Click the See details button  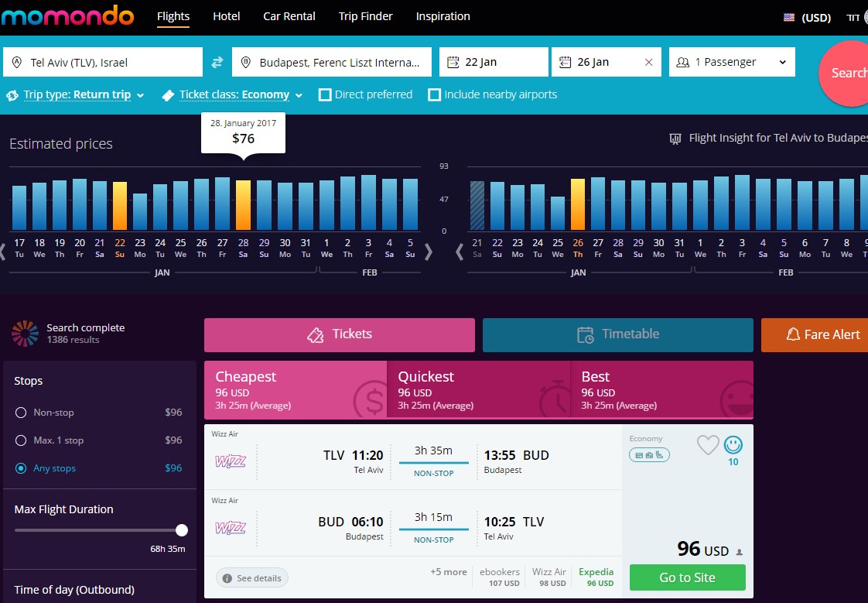point(252,578)
